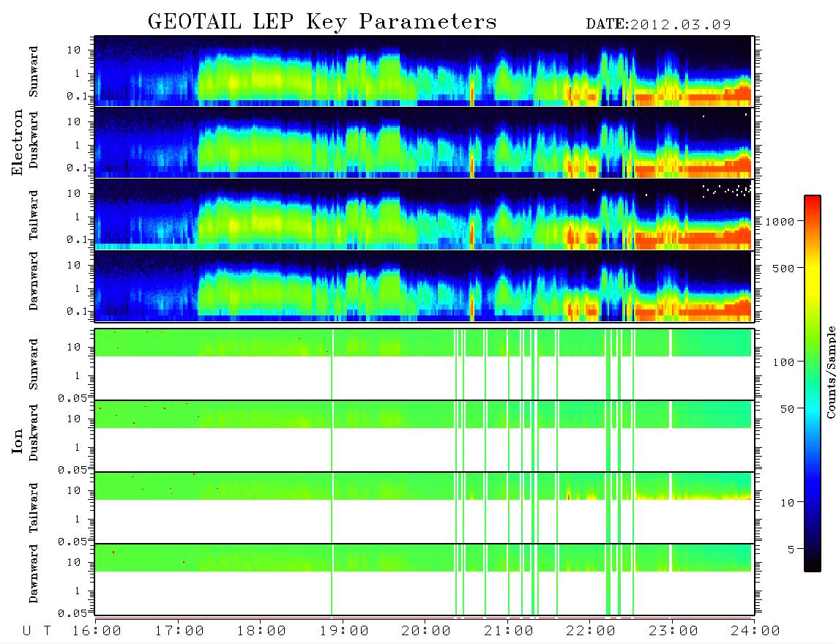Click the "Counts/Sample" colorbar label
836x644 pixels.
click(x=830, y=372)
